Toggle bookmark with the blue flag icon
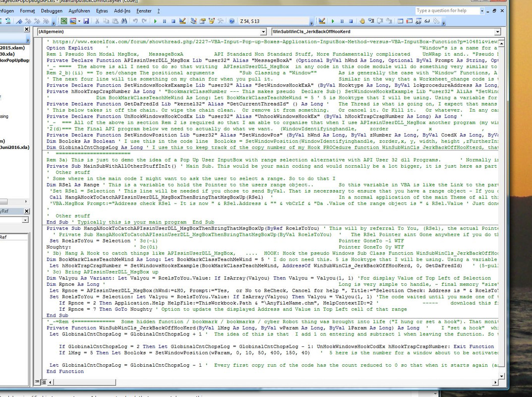 click(19, 21)
